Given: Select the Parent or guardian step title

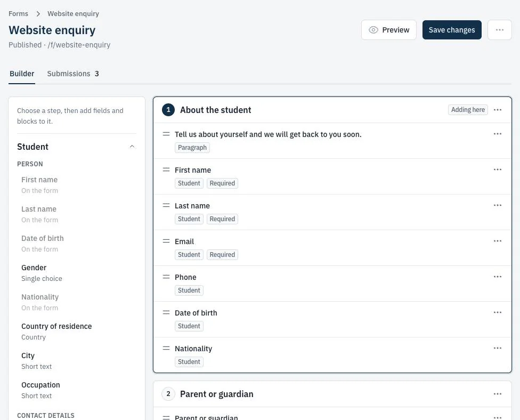Looking at the screenshot, I should click(216, 394).
